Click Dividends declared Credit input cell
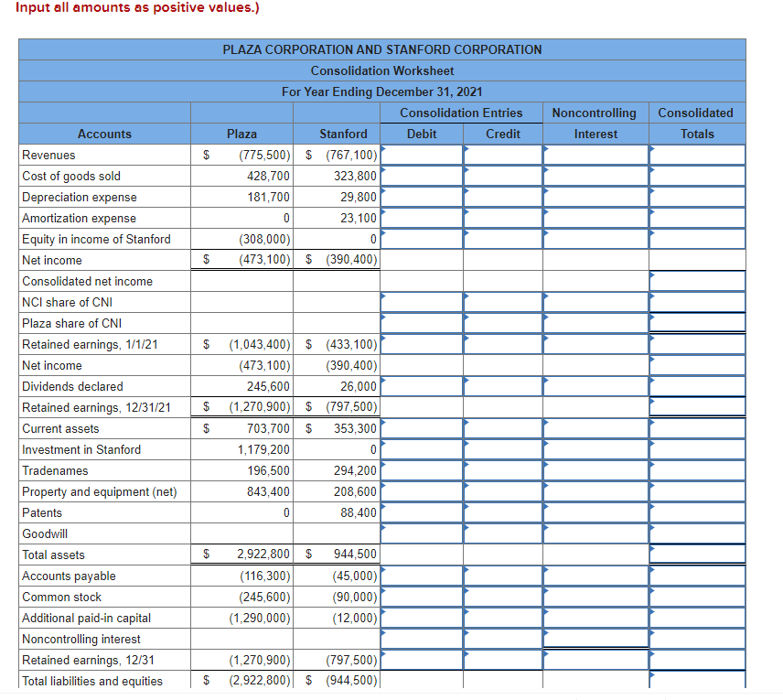This screenshot has height=700, width=783. pyautogui.click(x=503, y=386)
